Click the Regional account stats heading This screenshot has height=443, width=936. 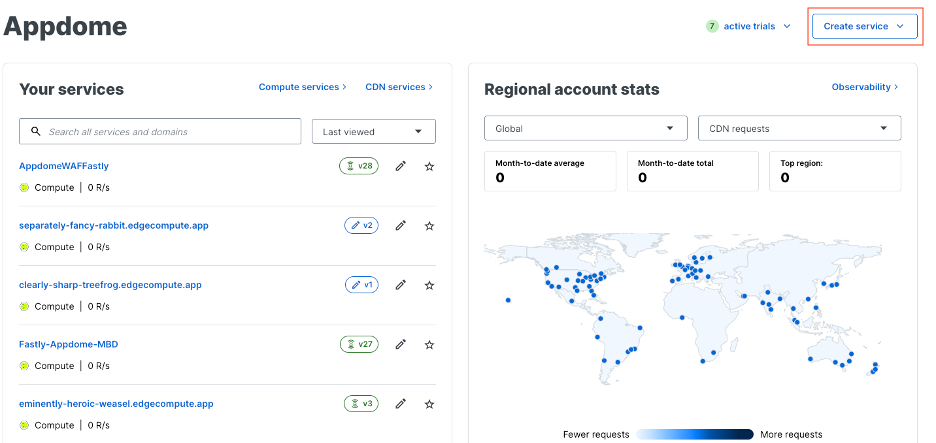click(x=572, y=90)
